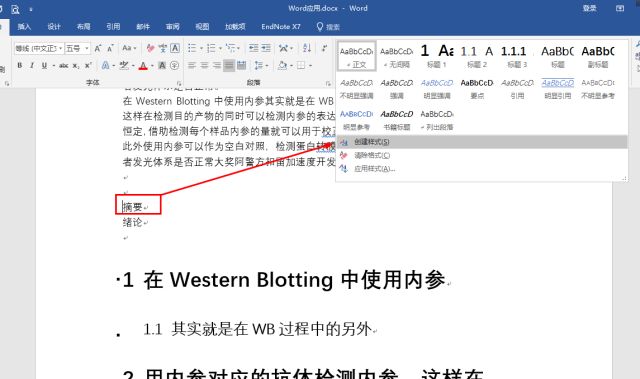Image resolution: width=640 pixels, height=379 pixels.
Task: Apply the 标题 1 heading style
Action: pyautogui.click(x=437, y=56)
